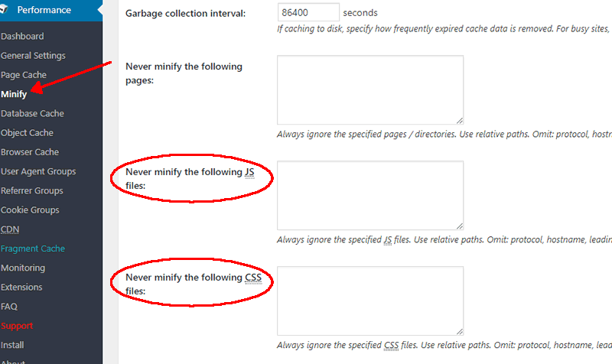
Task: Open Object Cache settings
Action: (27, 132)
